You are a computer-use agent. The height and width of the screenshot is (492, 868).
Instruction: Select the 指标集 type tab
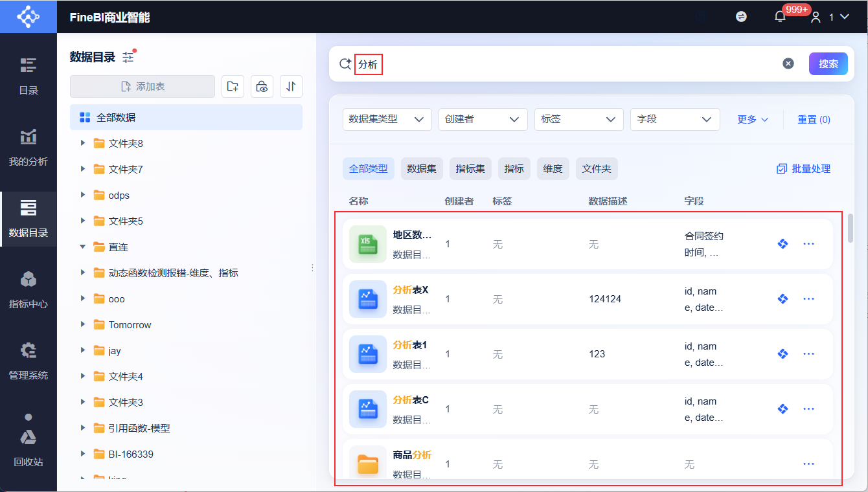[470, 168]
